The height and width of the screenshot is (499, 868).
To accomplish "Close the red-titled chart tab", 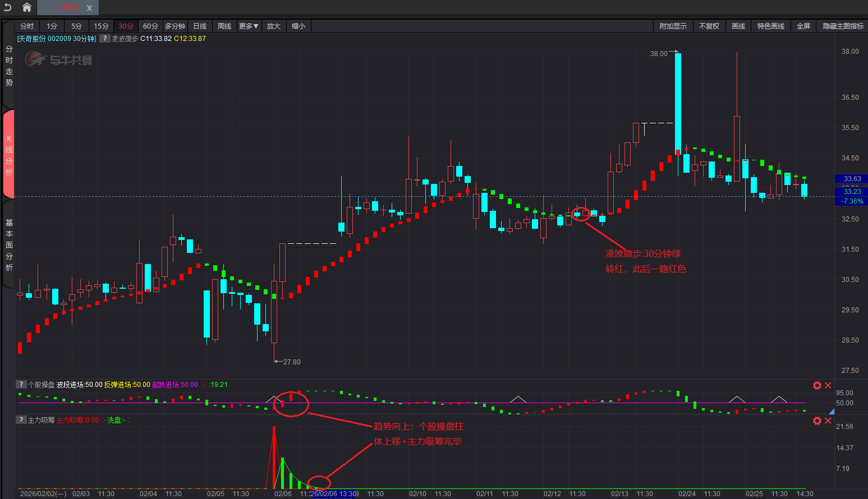I will (x=89, y=8).
